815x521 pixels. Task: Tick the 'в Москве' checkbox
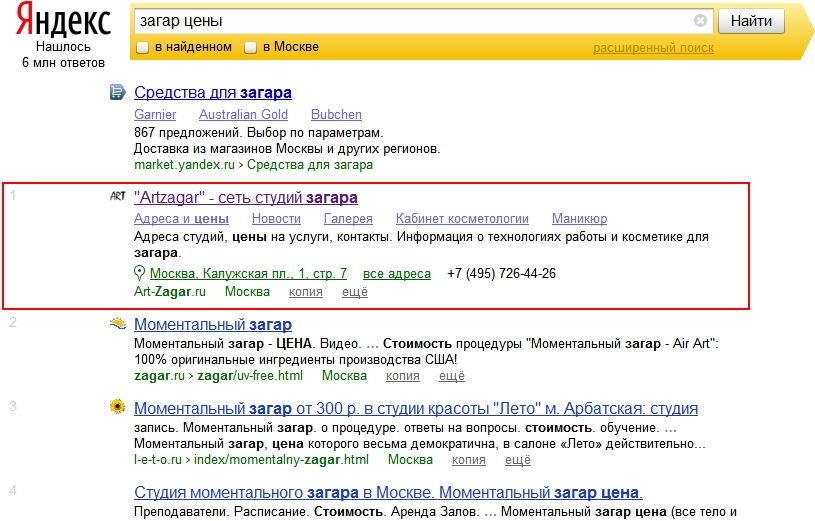(x=251, y=47)
